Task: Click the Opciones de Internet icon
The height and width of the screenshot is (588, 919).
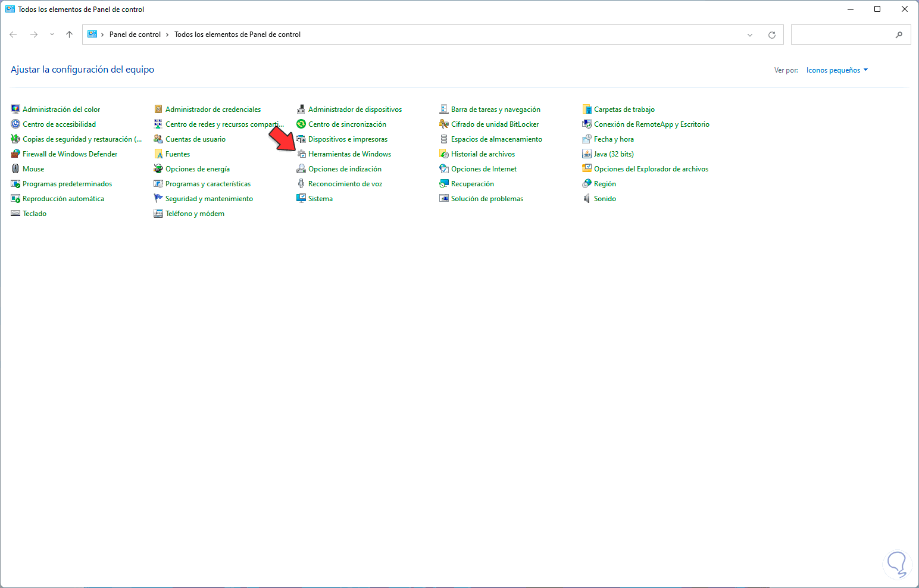Action: click(444, 168)
